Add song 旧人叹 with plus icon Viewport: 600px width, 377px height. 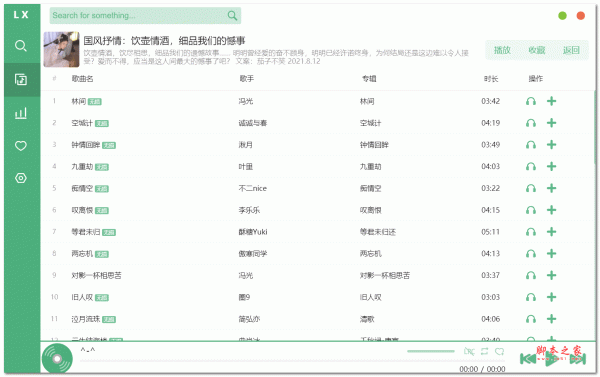(551, 297)
